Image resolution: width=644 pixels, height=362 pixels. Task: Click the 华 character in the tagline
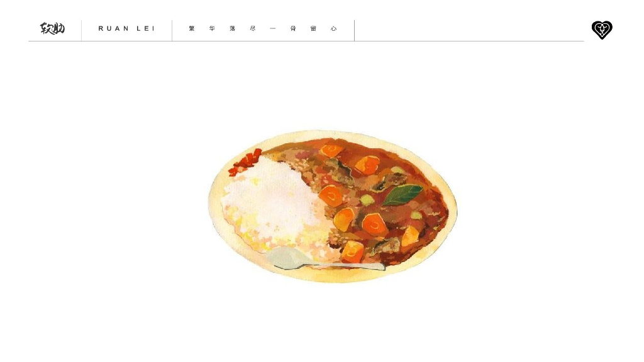click(213, 28)
